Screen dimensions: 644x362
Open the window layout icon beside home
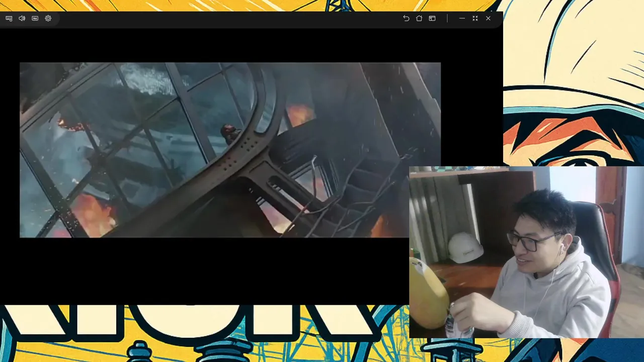pos(432,18)
